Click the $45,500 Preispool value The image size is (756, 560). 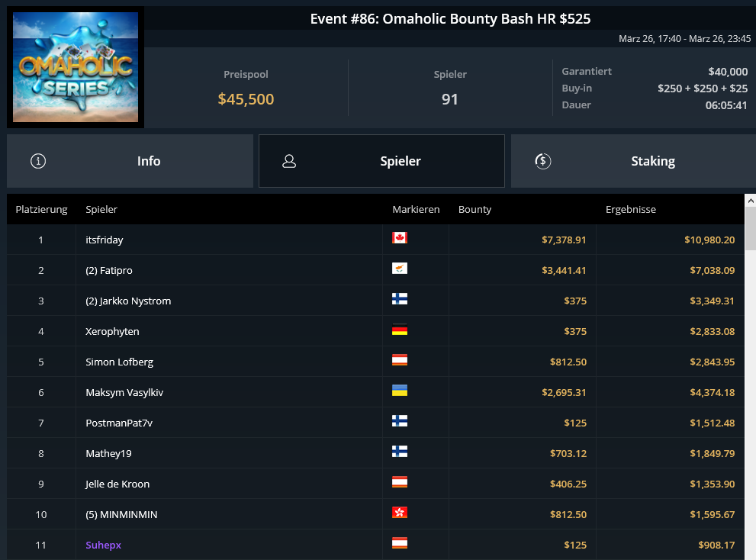(246, 99)
